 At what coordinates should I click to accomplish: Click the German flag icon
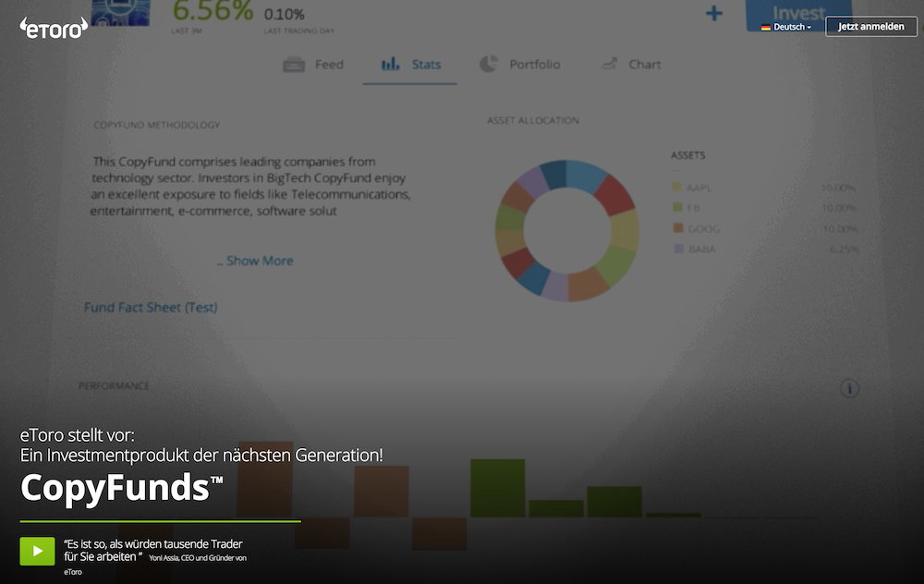pos(765,27)
